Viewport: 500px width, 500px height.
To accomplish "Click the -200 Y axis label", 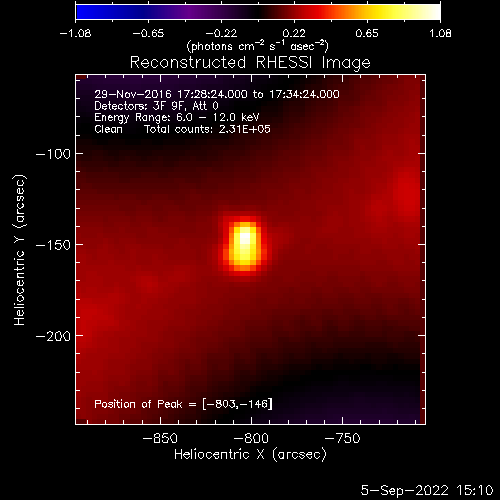I will click(x=53, y=336).
